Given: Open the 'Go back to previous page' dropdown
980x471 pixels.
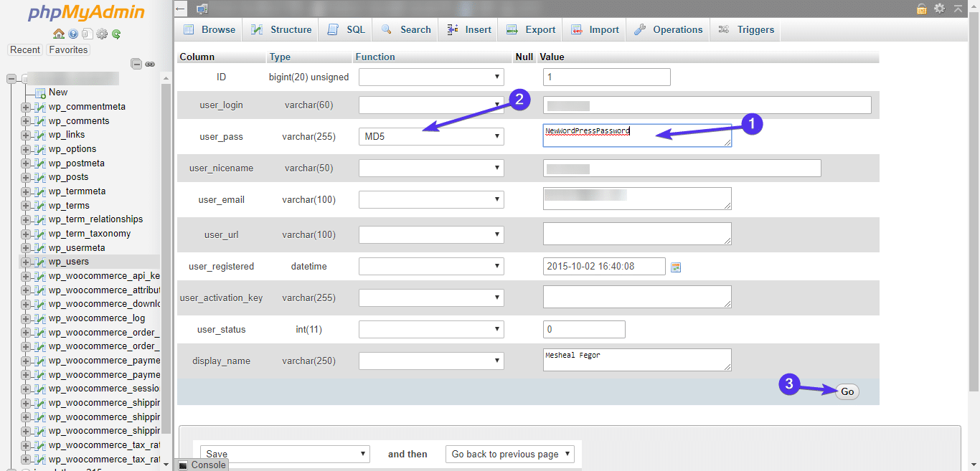Looking at the screenshot, I should 509,454.
